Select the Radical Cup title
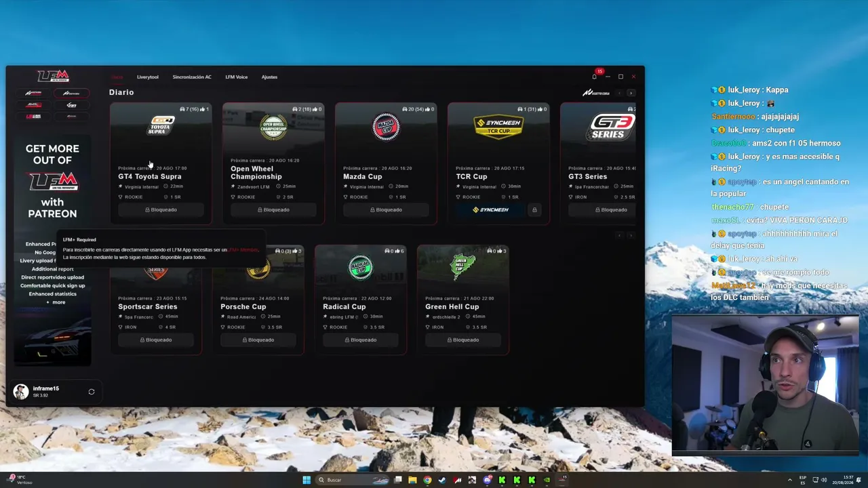This screenshot has height=488, width=868. (x=344, y=306)
